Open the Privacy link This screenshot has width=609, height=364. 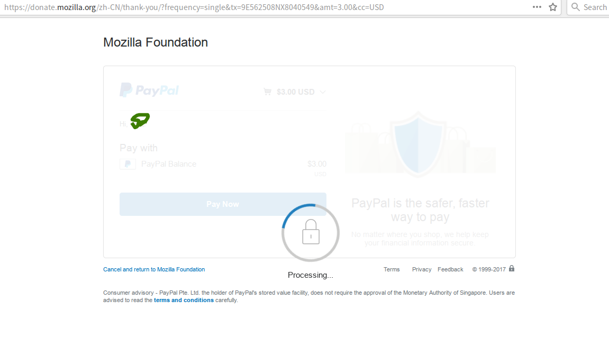click(422, 269)
